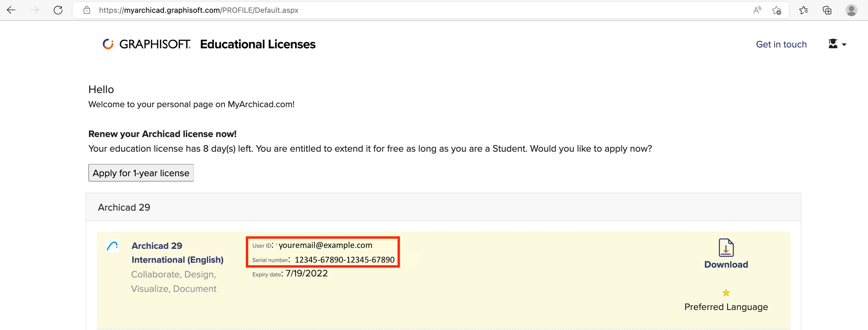Screen dimensions: 868x330
Task: Click Apply for 1-year license button
Action: [x=141, y=173]
